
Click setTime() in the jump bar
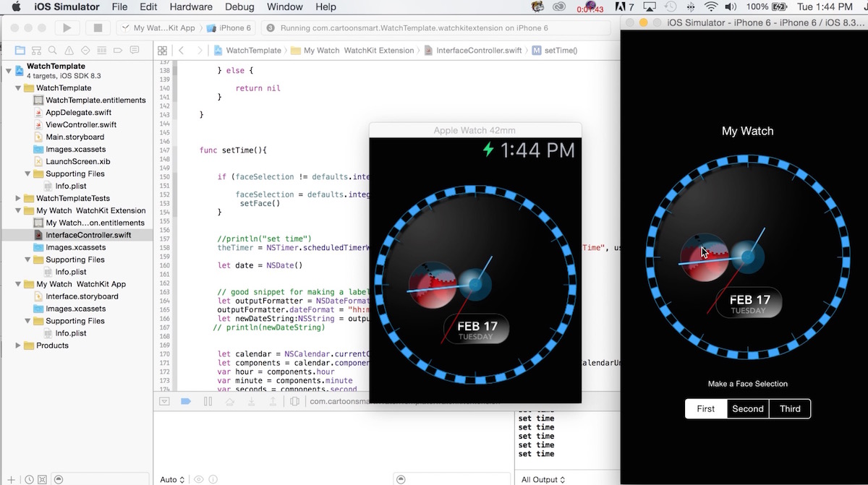555,51
